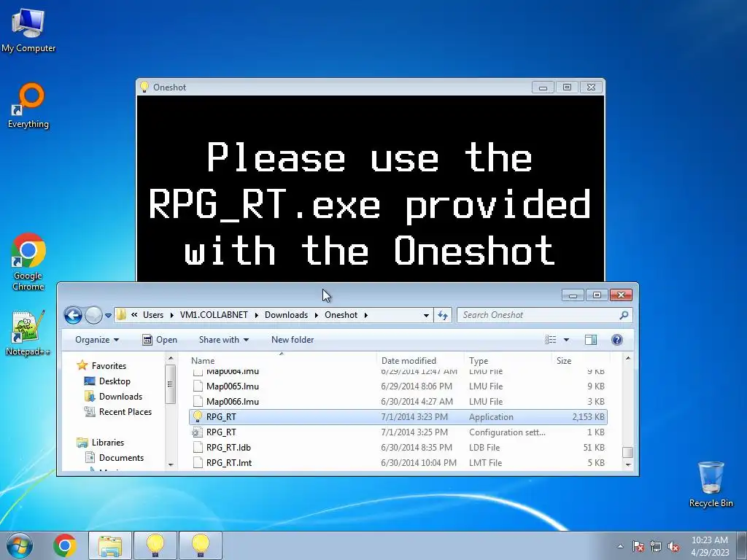
Task: Select the RPG_RT.ldb file
Action: 398,447
